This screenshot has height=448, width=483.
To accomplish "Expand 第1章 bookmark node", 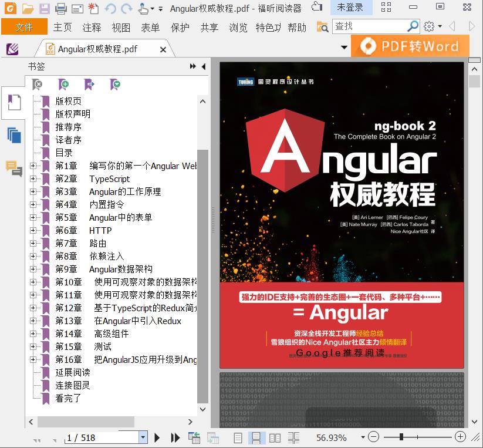I will coord(33,166).
